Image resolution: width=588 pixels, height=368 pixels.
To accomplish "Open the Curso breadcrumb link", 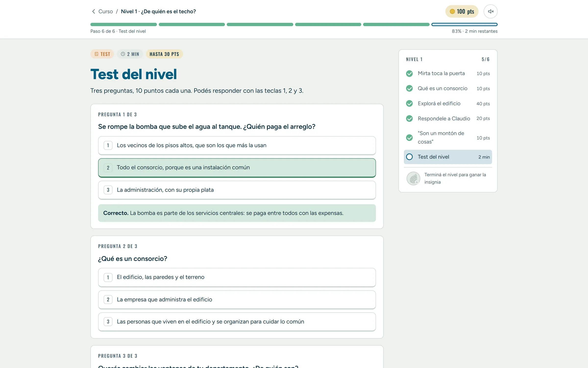I will (106, 12).
